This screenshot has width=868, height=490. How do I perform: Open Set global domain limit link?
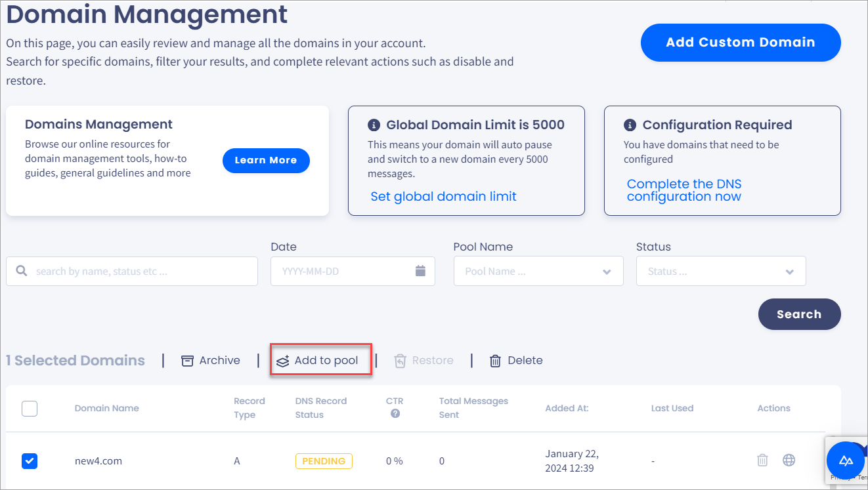[x=443, y=196]
